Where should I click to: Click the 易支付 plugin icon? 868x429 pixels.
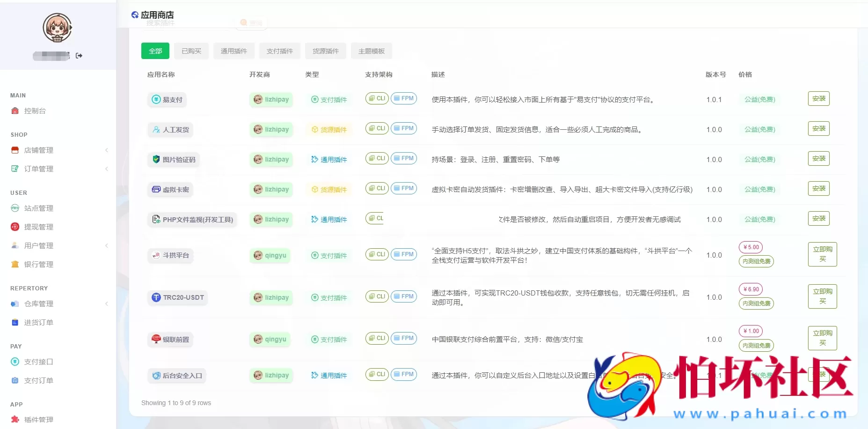click(156, 99)
